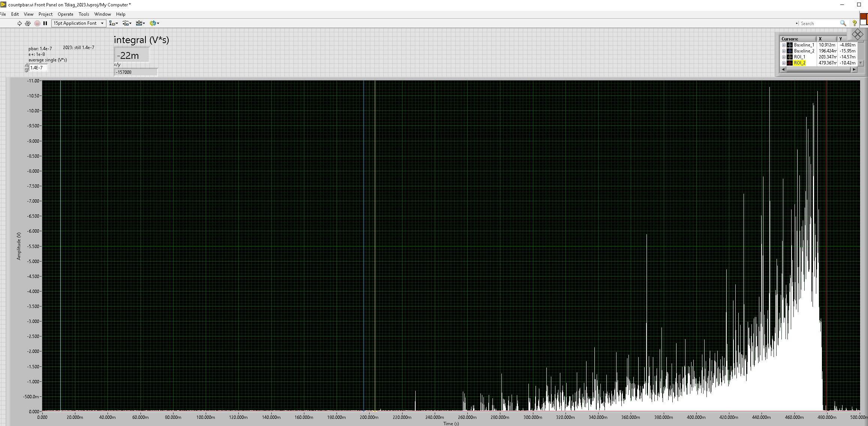The width and height of the screenshot is (868, 426).
Task: Open the Resize Objects tool menu
Action: 140,23
